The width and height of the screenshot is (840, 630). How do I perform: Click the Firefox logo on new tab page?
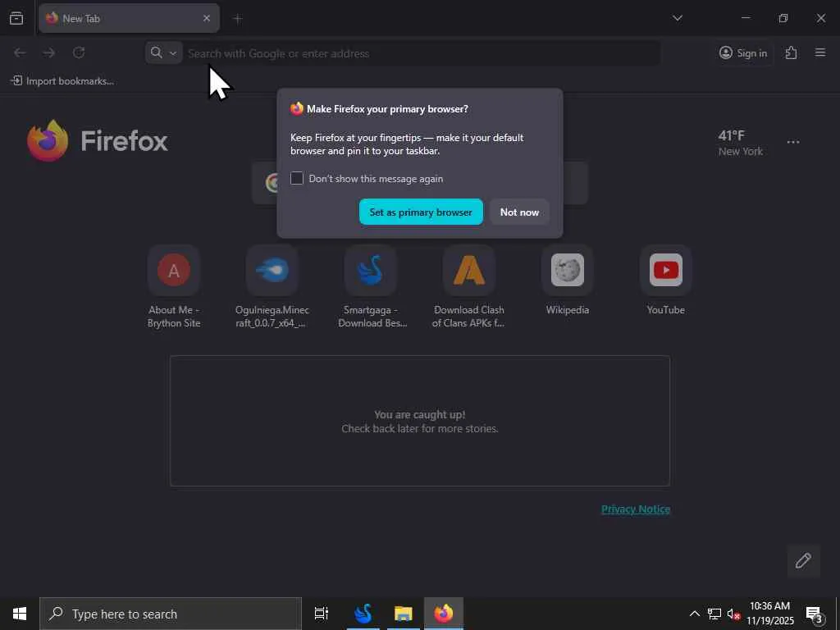click(x=98, y=140)
